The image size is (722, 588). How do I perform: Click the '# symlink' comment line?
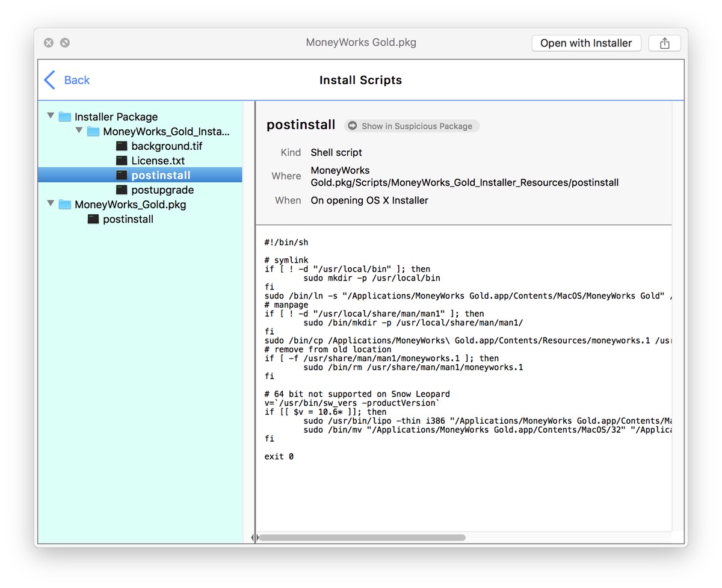point(286,261)
